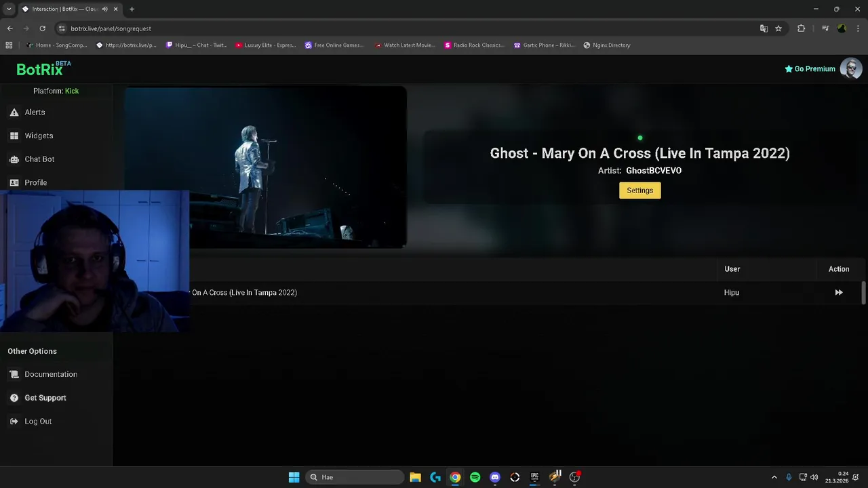868x488 pixels.
Task: Click the queued song title row
Action: coord(244,293)
